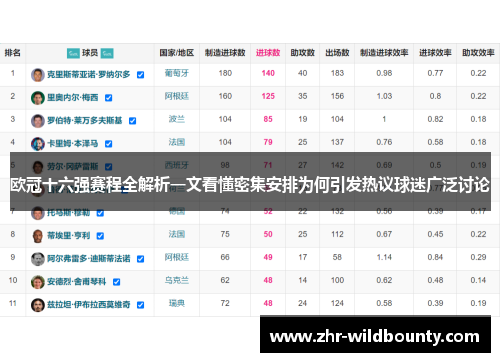Viewport: 500px width, 362px height.
Task: Click appearances value 124 for 伊布拉希莫维奇
Action: point(337,303)
